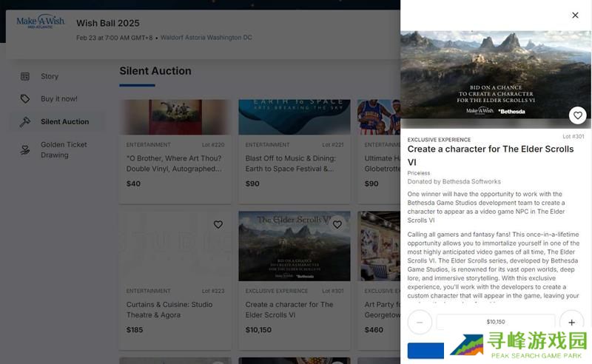592x364 pixels.
Task: Open the O Brother Double Vinyl listing
Action: (175, 164)
